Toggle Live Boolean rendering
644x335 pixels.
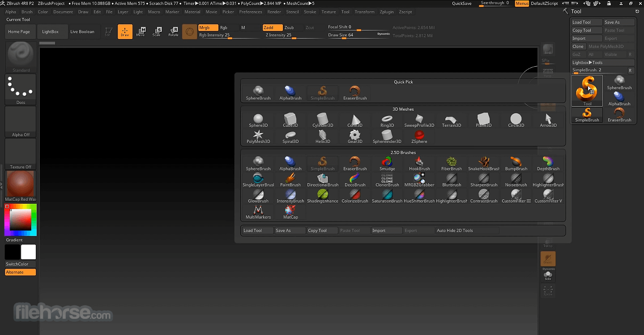(82, 32)
